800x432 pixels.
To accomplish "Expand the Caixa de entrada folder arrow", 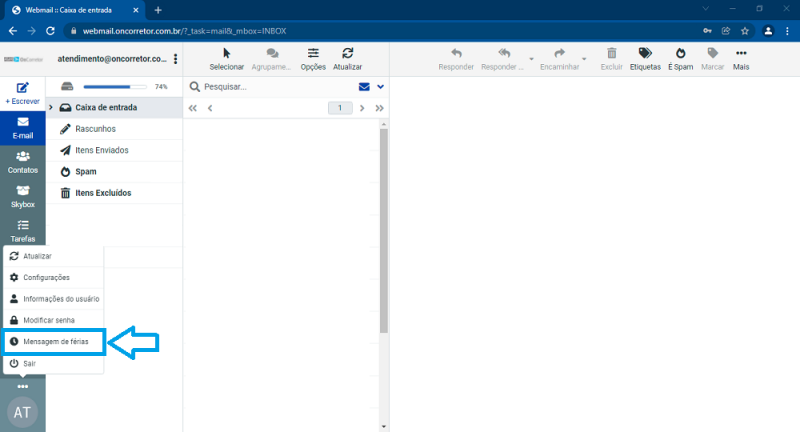I will 51,108.
